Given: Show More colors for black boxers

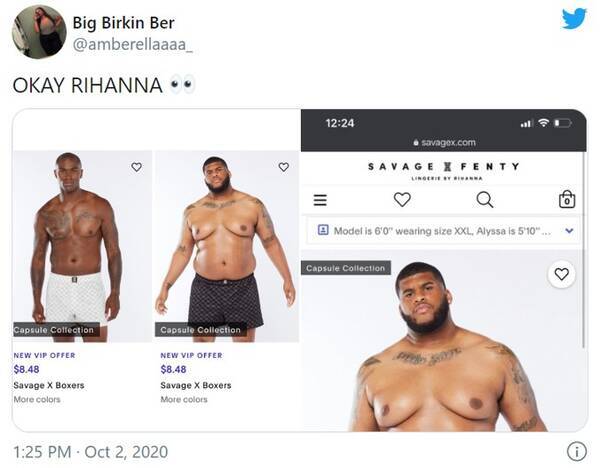Looking at the screenshot, I should [x=184, y=400].
